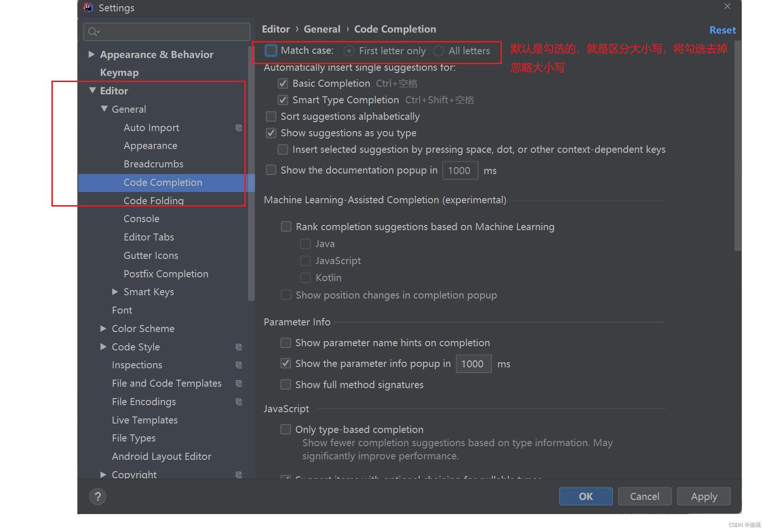Enable Sort suggestions alphabetically

pyautogui.click(x=271, y=116)
